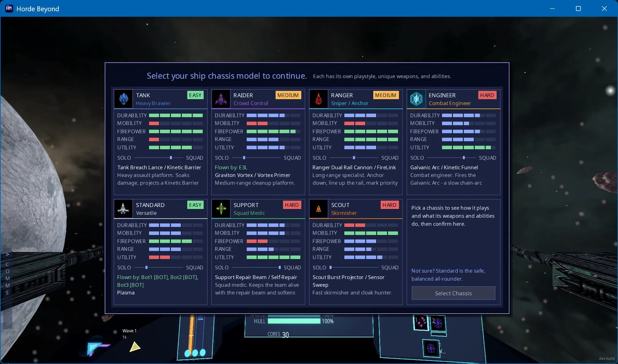618x364 pixels.
Task: Click 'Galvanic Arc / Kinetic Funnel' text
Action: 444,168
